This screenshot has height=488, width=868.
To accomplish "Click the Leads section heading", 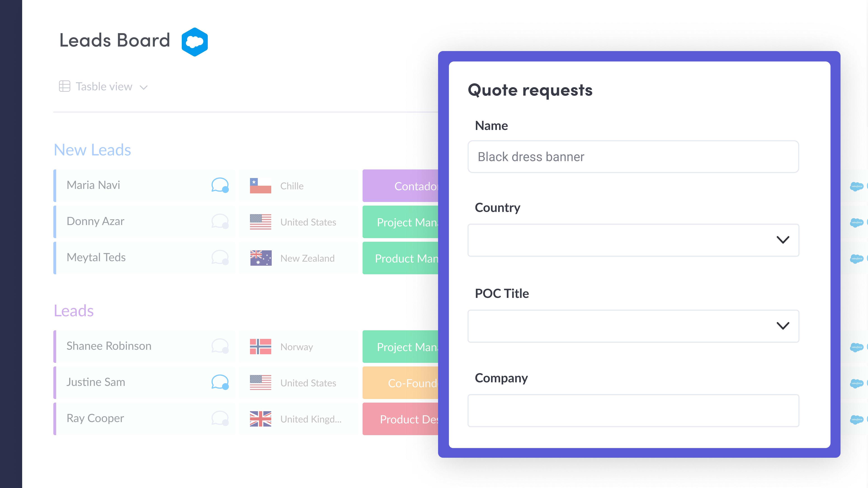I will (73, 310).
